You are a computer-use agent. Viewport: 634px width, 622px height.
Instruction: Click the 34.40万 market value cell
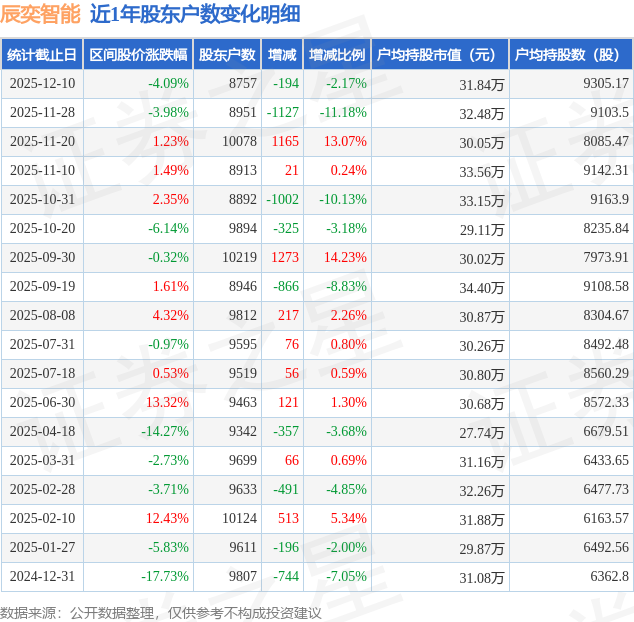482,288
